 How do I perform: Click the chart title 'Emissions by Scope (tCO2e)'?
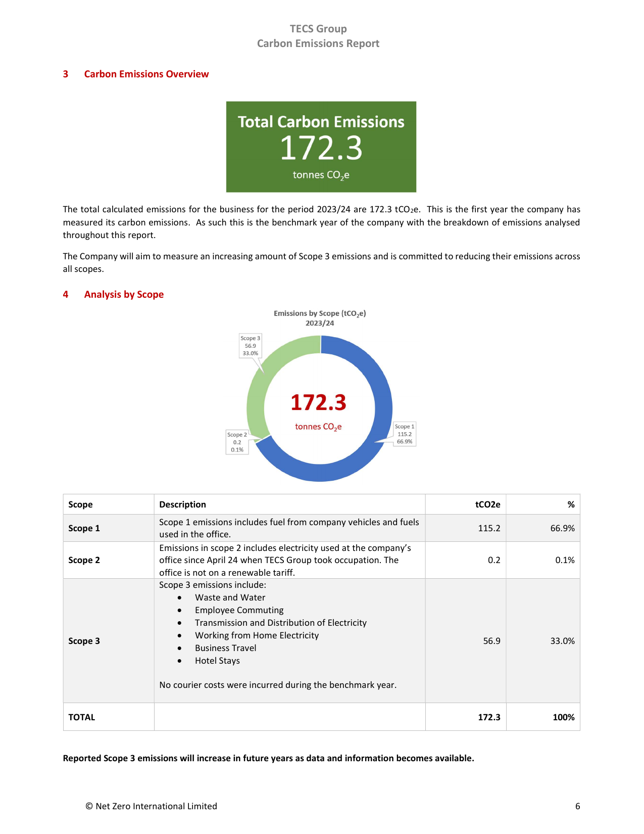click(x=320, y=313)
